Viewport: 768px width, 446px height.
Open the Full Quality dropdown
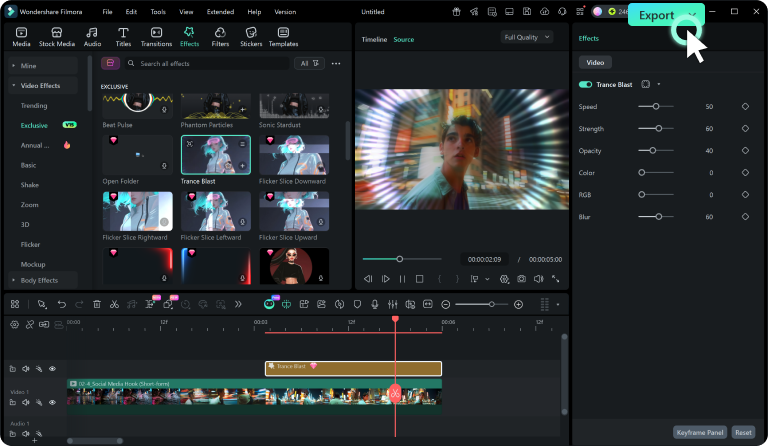[x=527, y=37]
